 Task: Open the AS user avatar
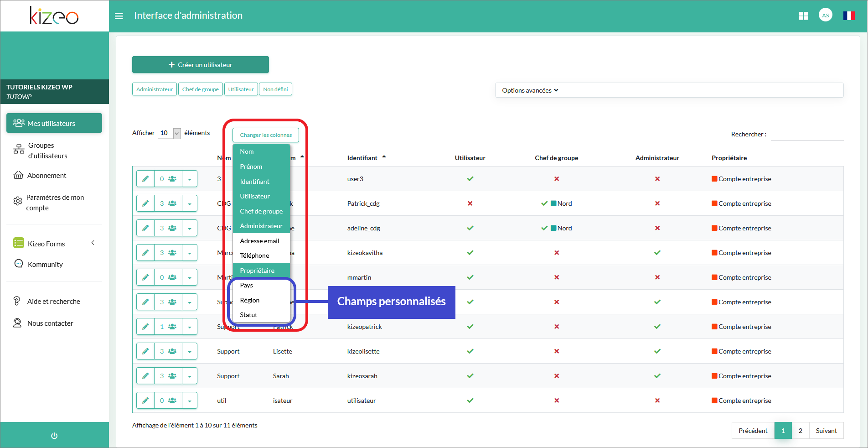pos(825,15)
